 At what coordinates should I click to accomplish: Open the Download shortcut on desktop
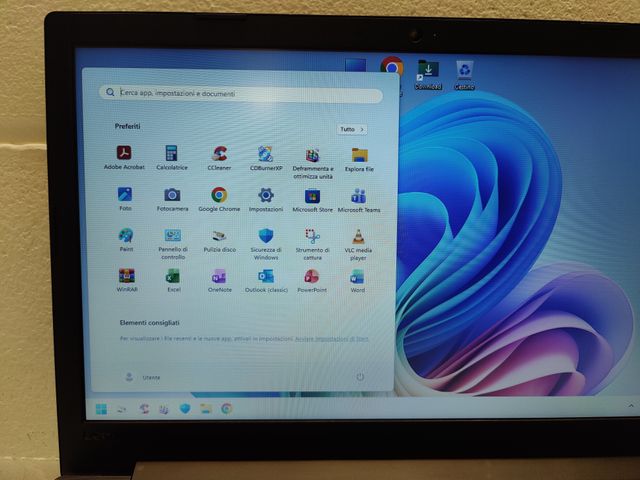428,75
